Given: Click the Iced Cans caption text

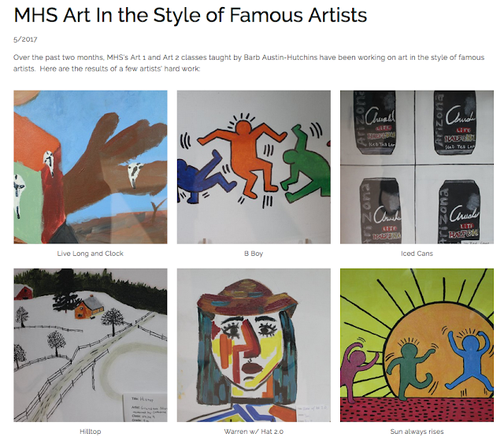Looking at the screenshot, I should point(417,254).
